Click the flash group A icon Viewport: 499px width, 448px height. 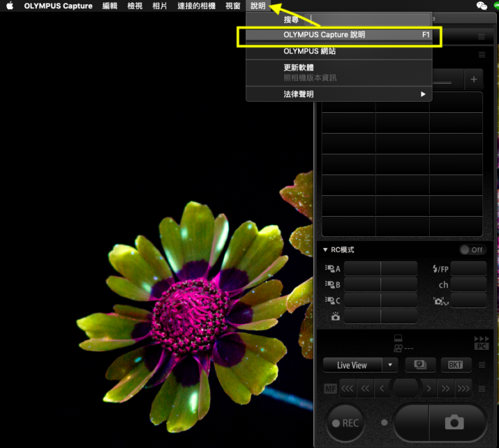point(333,269)
